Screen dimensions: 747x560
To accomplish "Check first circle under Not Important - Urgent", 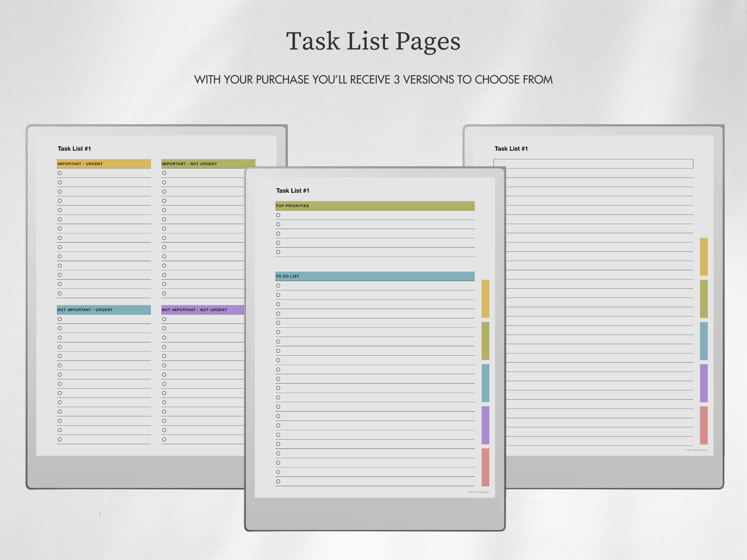I will pyautogui.click(x=60, y=319).
